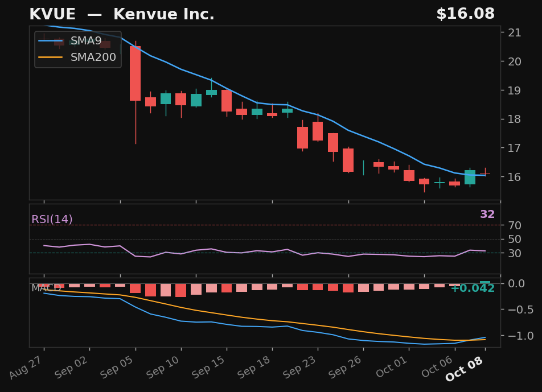
Task: Click the last green MACD histogram bar
Action: [x=485, y=283]
